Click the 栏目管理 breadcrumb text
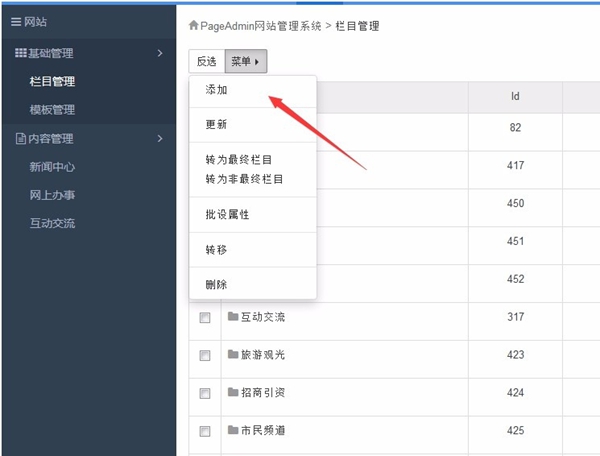The image size is (600, 456). 357,26
